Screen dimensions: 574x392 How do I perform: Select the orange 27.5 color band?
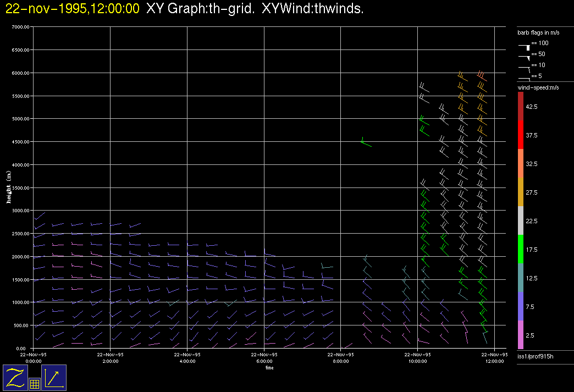(521, 192)
